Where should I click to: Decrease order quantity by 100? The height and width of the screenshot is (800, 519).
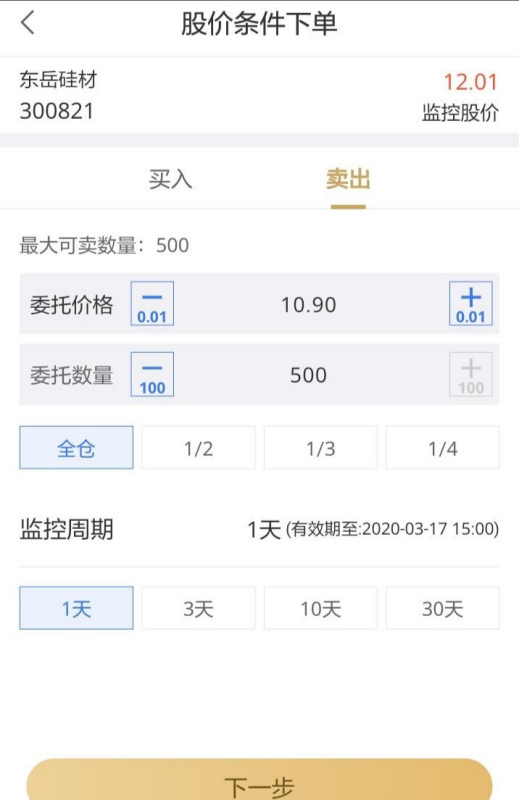pyautogui.click(x=152, y=374)
